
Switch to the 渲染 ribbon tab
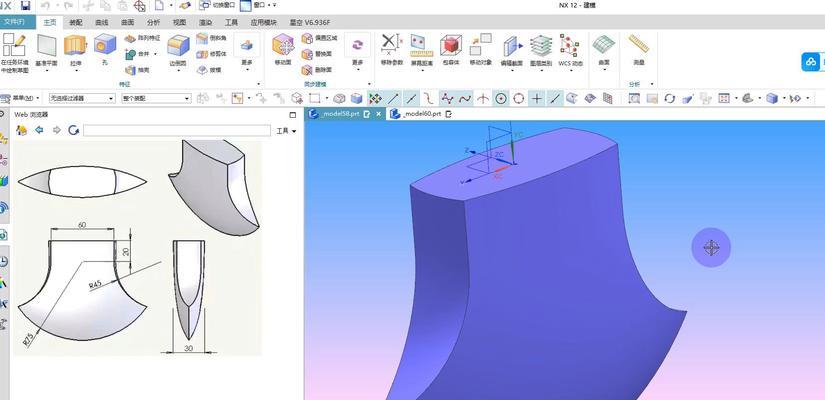point(205,23)
